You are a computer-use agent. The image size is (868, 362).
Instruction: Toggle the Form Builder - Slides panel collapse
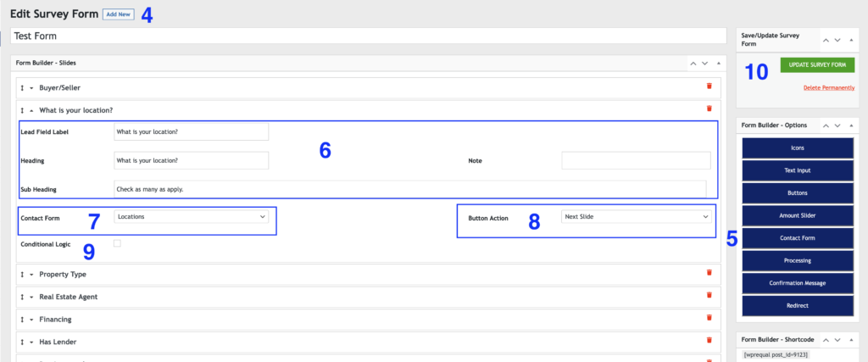[719, 63]
